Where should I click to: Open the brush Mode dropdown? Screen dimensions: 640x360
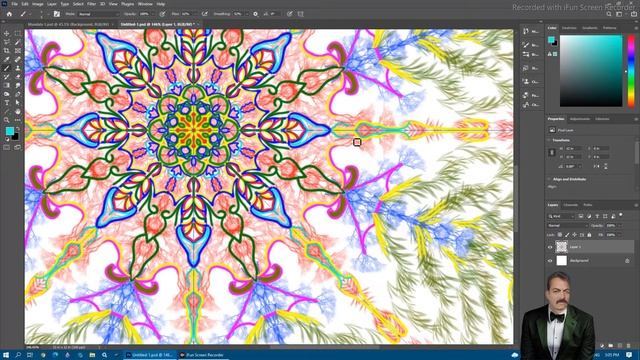pyautogui.click(x=98, y=14)
